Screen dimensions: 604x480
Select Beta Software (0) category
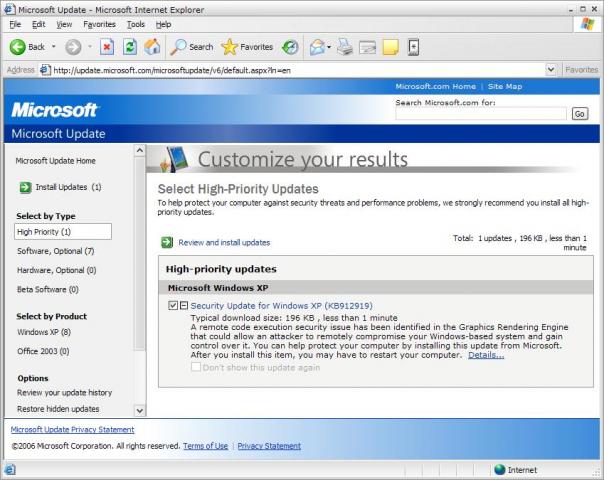[48, 289]
